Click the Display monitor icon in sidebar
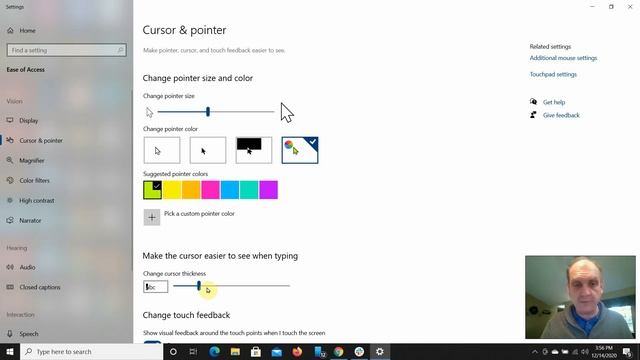640x360 pixels. 10,120
